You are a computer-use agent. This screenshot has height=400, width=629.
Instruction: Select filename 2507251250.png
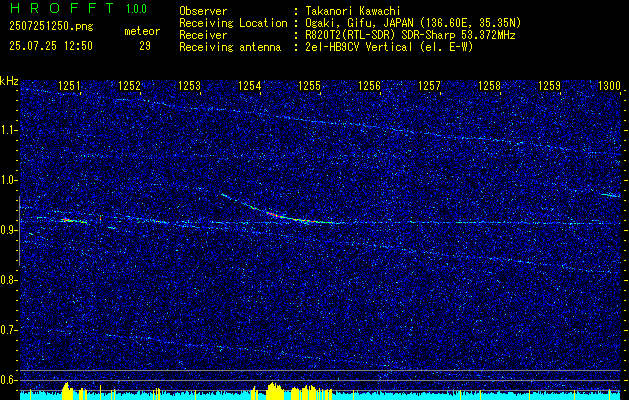[x=51, y=27]
